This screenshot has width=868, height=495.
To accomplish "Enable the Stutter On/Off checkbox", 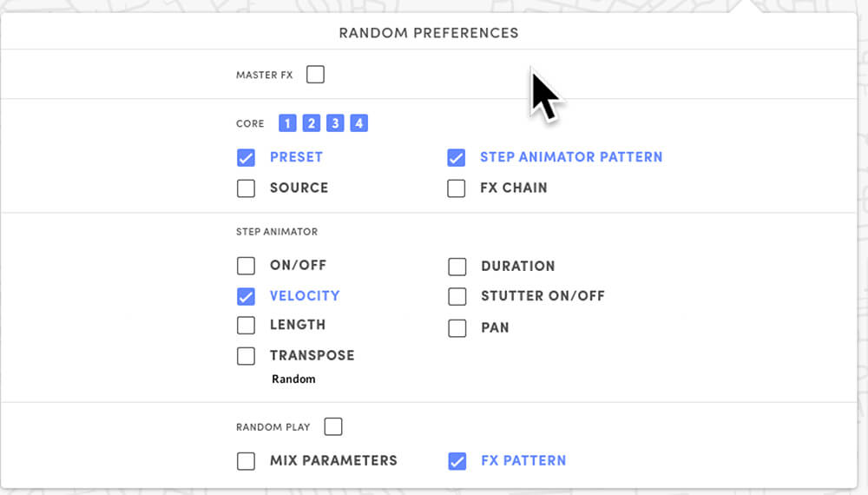I will point(457,297).
